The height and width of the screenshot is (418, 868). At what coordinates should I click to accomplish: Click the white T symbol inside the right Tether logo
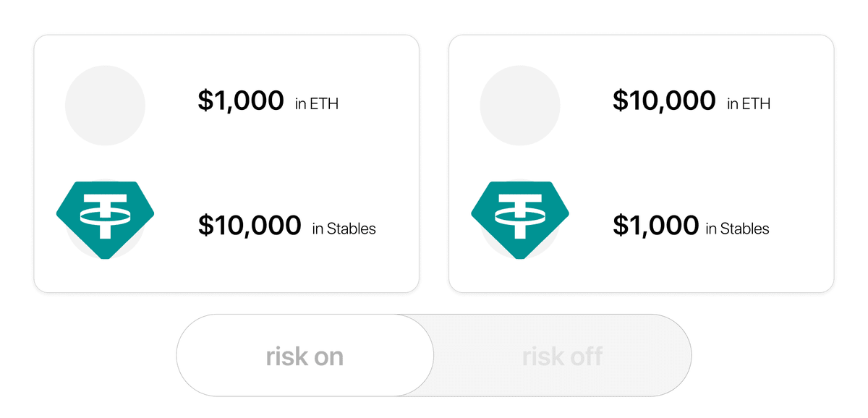pyautogui.click(x=520, y=216)
